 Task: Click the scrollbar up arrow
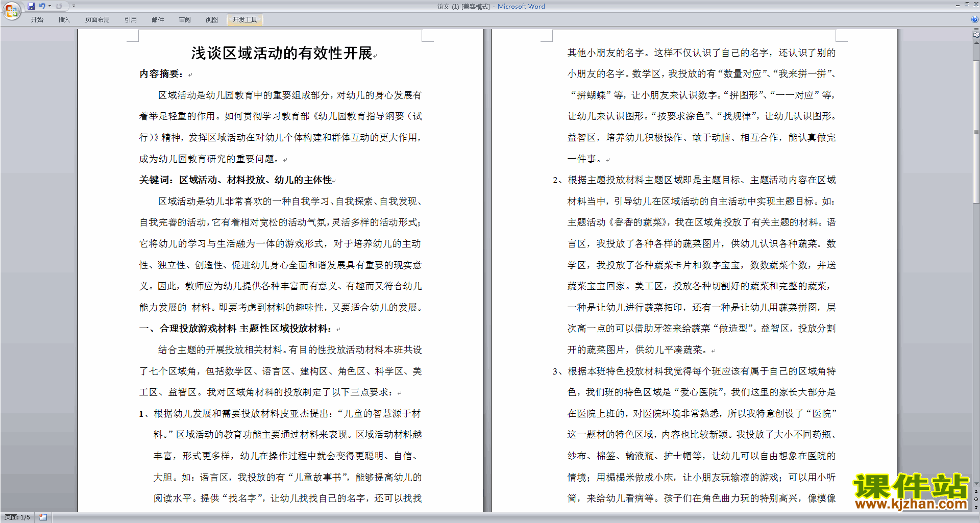coord(976,43)
